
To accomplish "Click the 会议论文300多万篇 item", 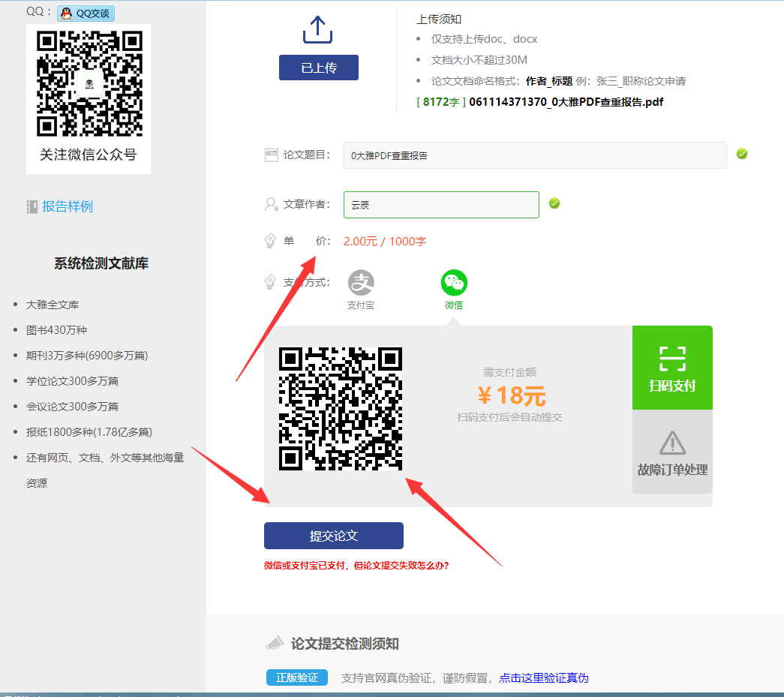I will point(73,407).
